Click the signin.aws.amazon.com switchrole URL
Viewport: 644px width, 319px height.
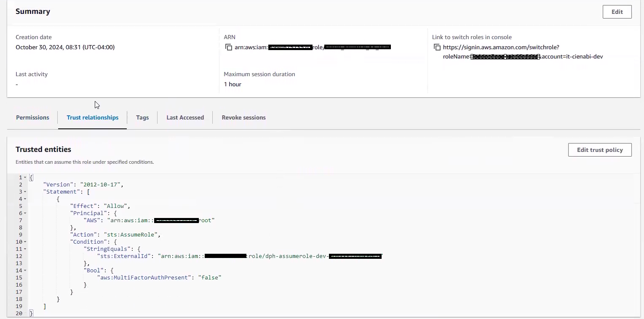click(501, 48)
